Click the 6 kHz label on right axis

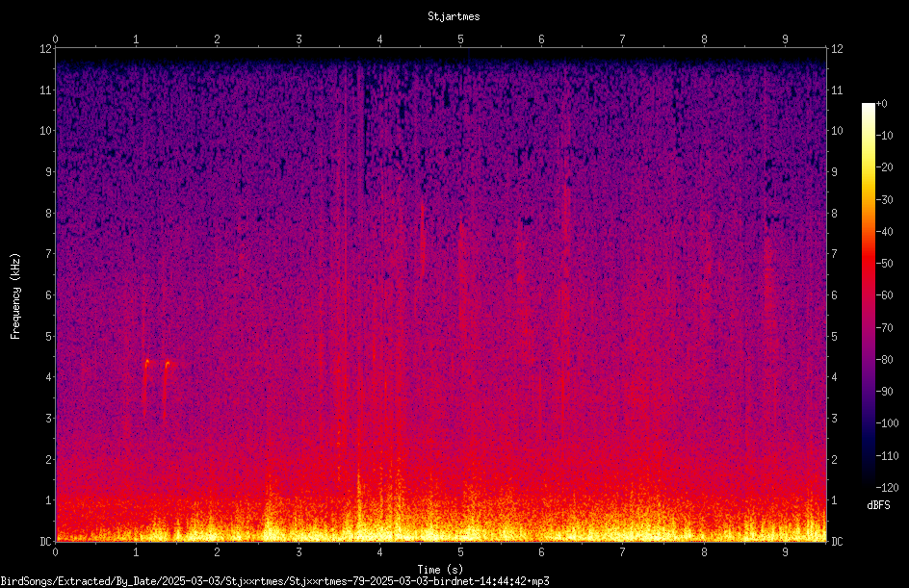(x=834, y=294)
